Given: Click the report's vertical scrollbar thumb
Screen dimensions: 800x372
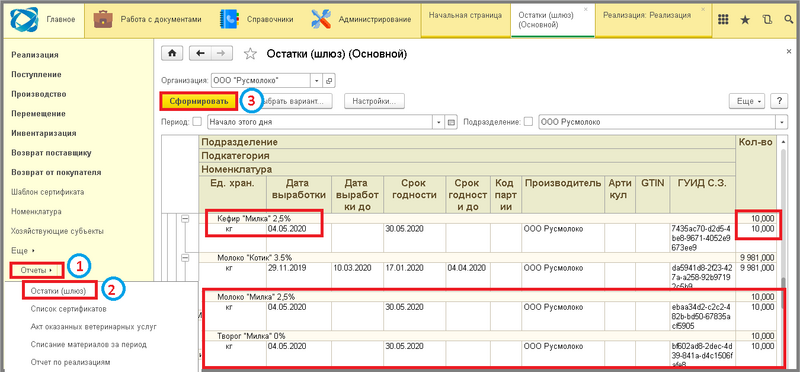Looking at the screenshot, I should [783, 293].
